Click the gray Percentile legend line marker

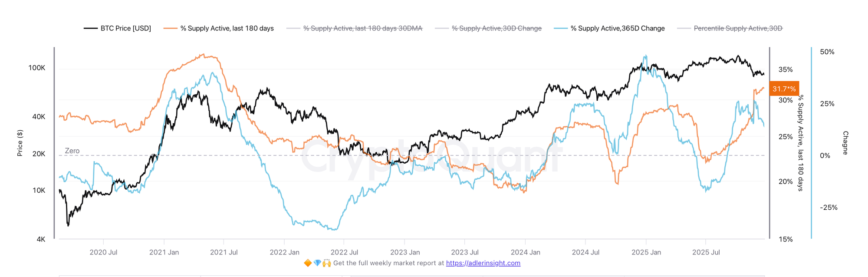coord(684,28)
